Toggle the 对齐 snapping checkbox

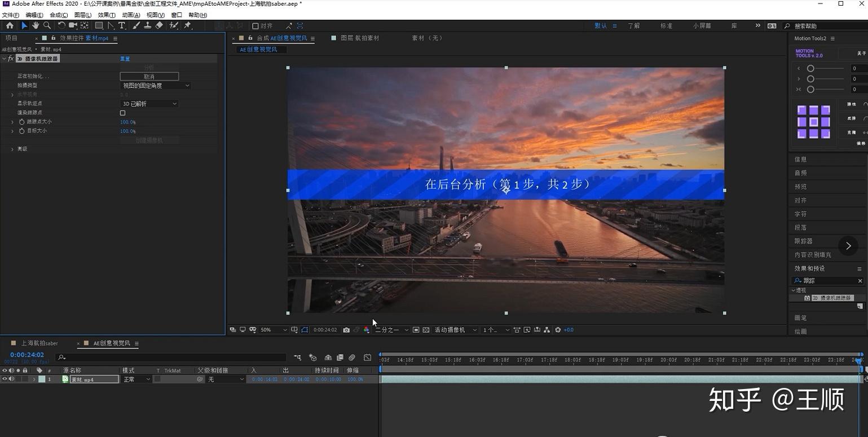click(255, 26)
